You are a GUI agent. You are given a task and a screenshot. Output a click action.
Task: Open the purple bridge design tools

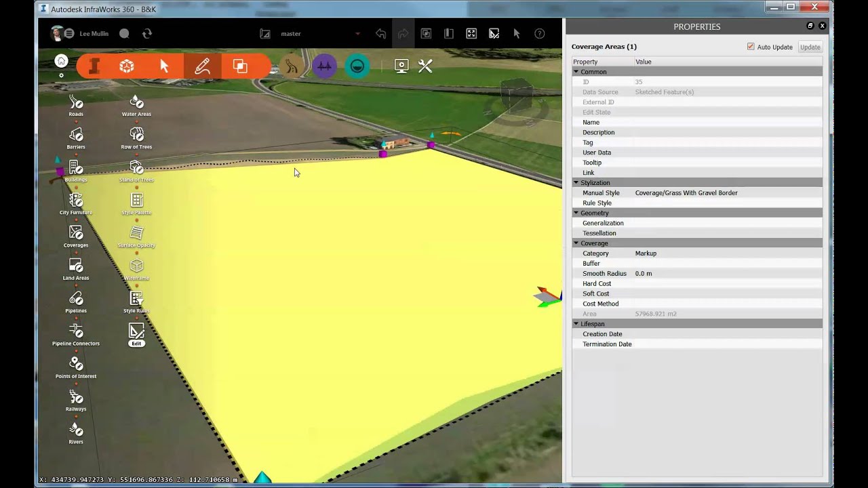324,66
